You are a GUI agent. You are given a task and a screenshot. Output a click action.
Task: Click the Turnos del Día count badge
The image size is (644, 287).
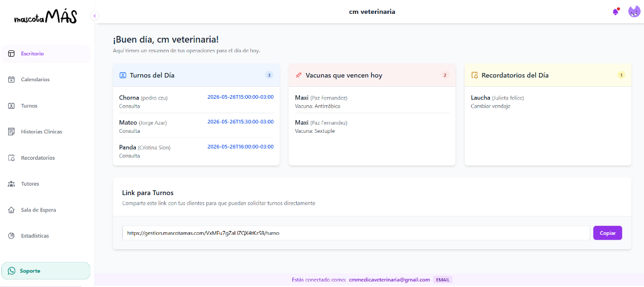click(269, 76)
